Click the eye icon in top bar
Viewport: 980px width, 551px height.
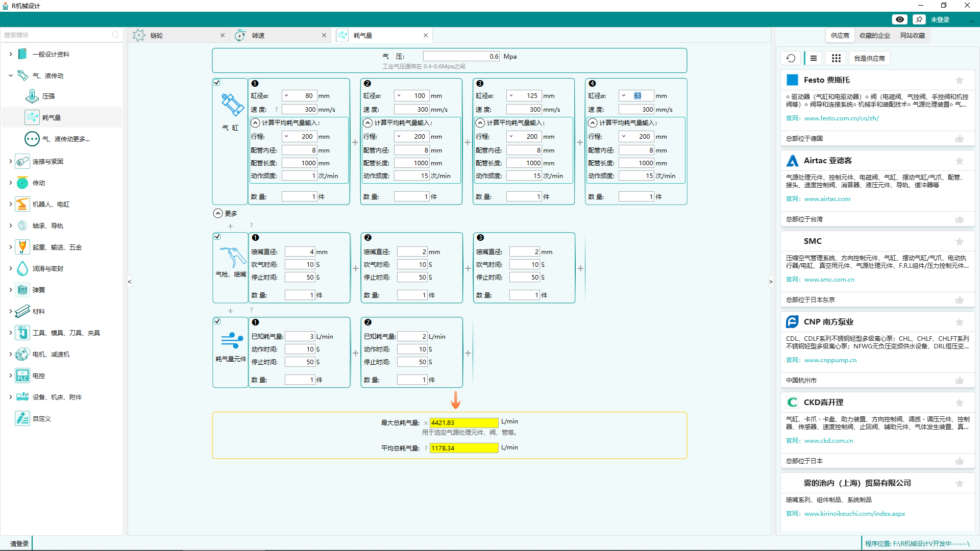coord(899,19)
